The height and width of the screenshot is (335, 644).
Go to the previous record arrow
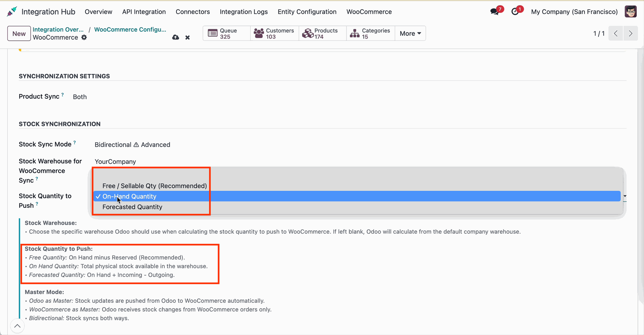[616, 33]
